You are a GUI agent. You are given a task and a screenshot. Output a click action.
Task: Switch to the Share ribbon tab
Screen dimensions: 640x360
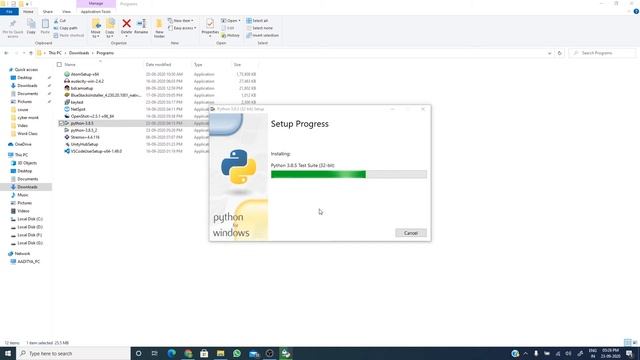point(48,12)
